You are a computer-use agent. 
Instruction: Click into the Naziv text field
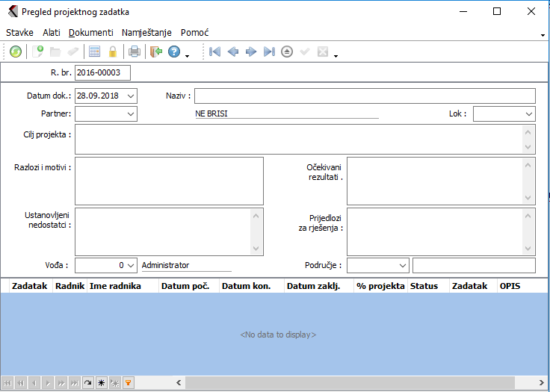click(x=365, y=96)
